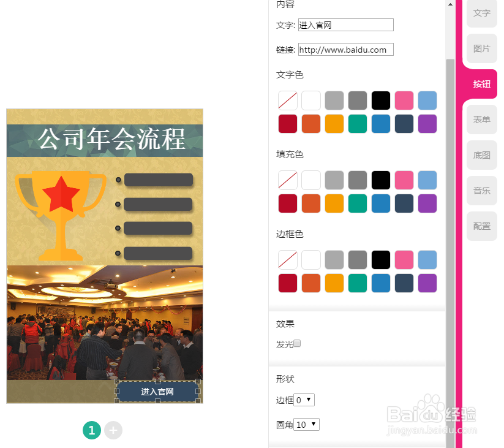This screenshot has width=504, height=448.
Task: Open the 音乐 music panel
Action: (x=481, y=190)
